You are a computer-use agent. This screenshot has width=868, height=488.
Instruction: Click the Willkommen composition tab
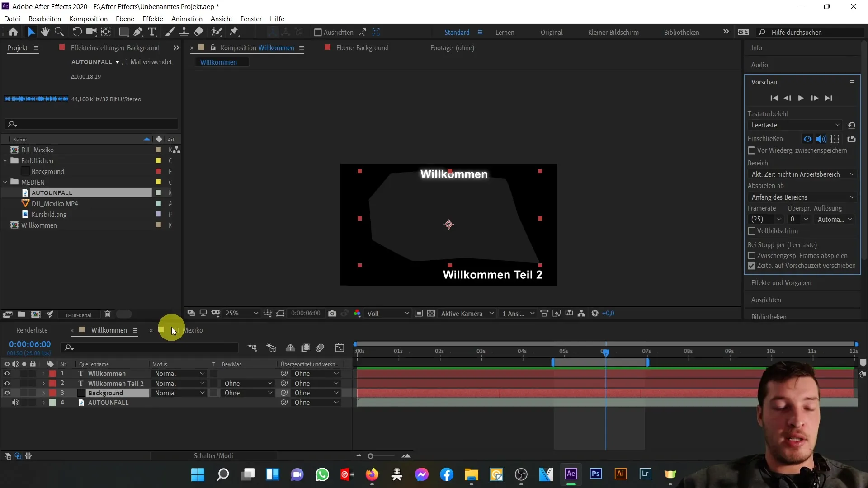(x=108, y=330)
